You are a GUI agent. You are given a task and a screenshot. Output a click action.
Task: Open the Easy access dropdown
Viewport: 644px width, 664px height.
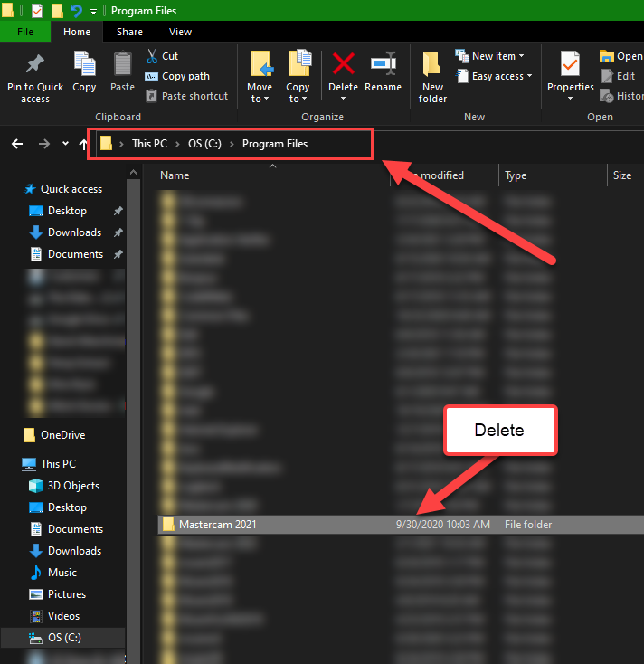(x=495, y=76)
